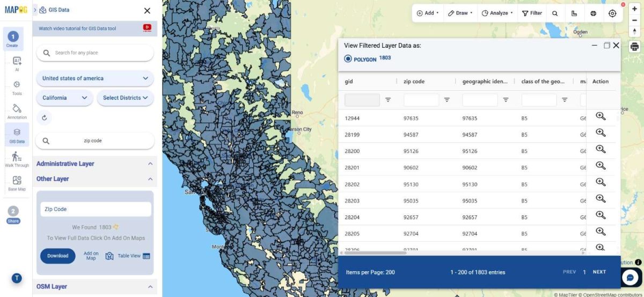Viewport: 644px width, 297px height.
Task: Zoom out the map with minus button
Action: point(635,20)
